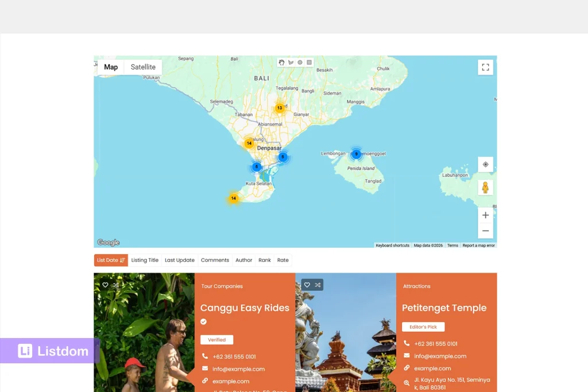Call the Canggu Easy Rides phone number
Image resolution: width=588 pixels, height=392 pixels.
click(234, 357)
